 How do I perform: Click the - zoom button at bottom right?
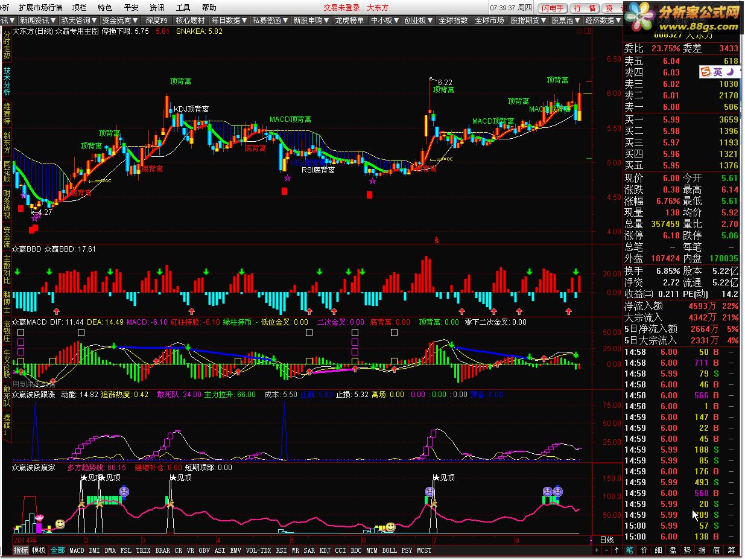(x=607, y=550)
